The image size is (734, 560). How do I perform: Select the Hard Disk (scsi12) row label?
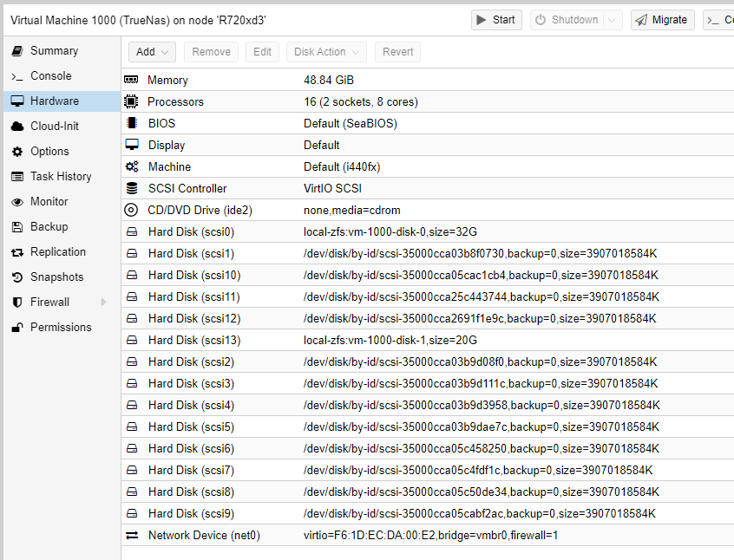click(x=194, y=319)
